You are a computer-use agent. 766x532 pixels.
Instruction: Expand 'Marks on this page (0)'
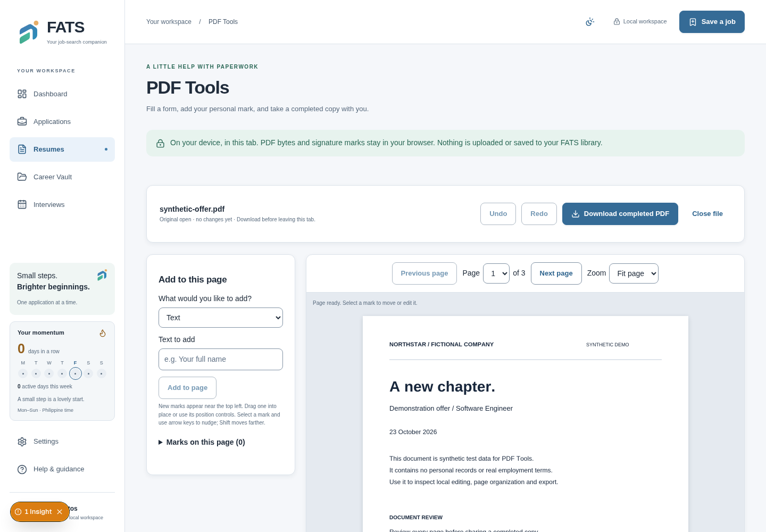pos(202,442)
